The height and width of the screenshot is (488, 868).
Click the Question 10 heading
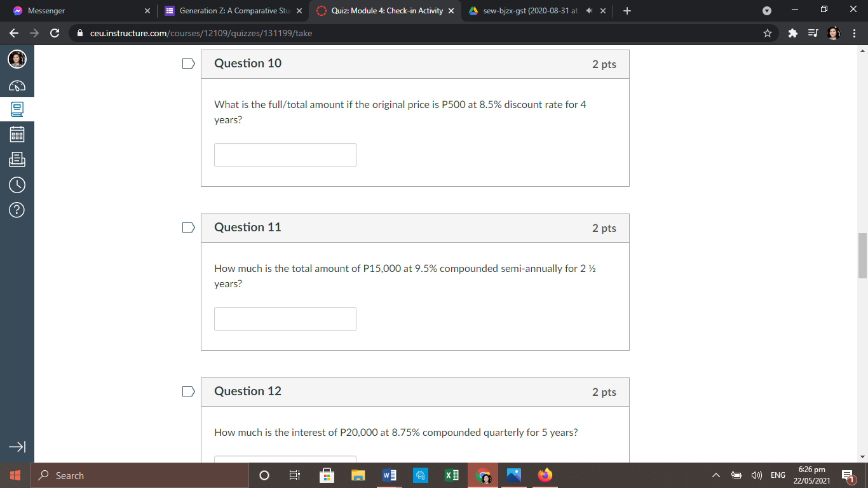click(x=248, y=64)
